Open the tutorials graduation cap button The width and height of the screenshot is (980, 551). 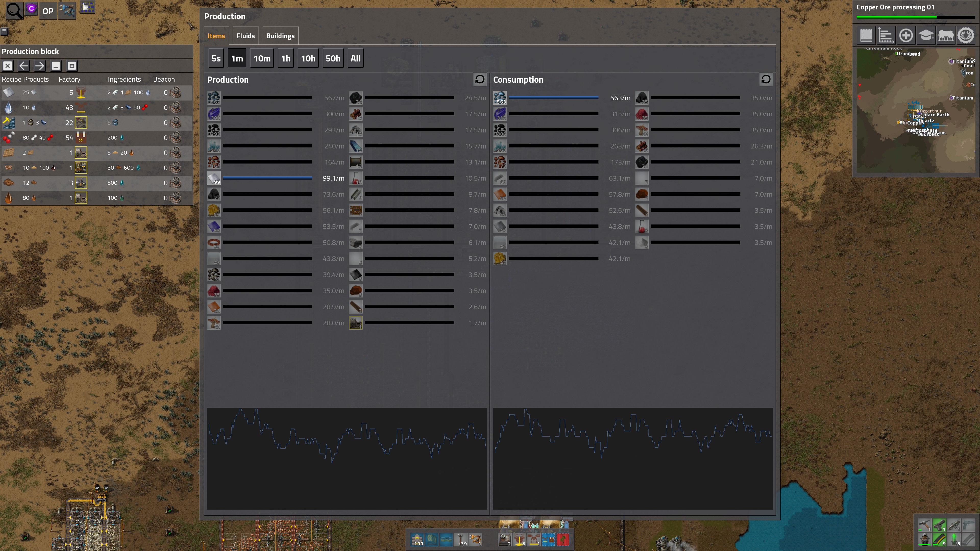[926, 35]
